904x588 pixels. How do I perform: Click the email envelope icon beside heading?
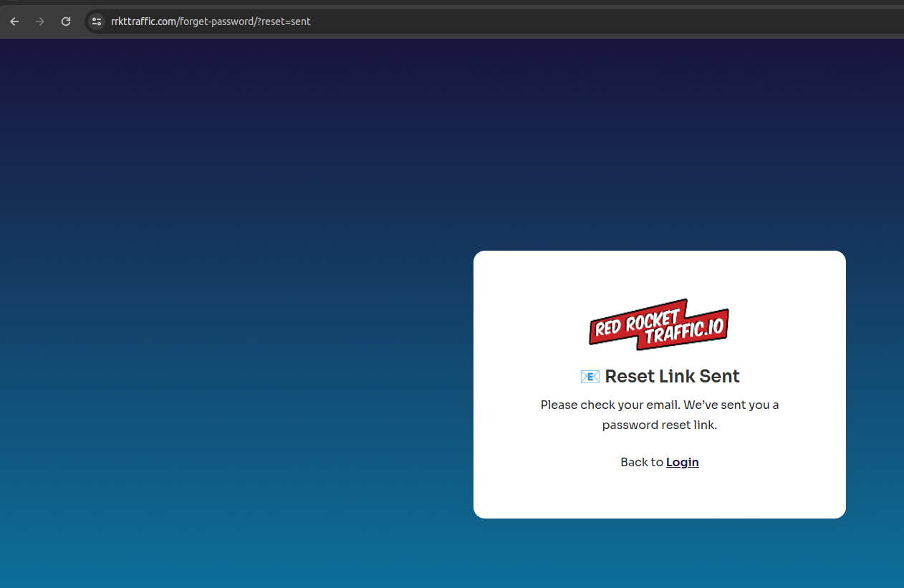(x=590, y=377)
